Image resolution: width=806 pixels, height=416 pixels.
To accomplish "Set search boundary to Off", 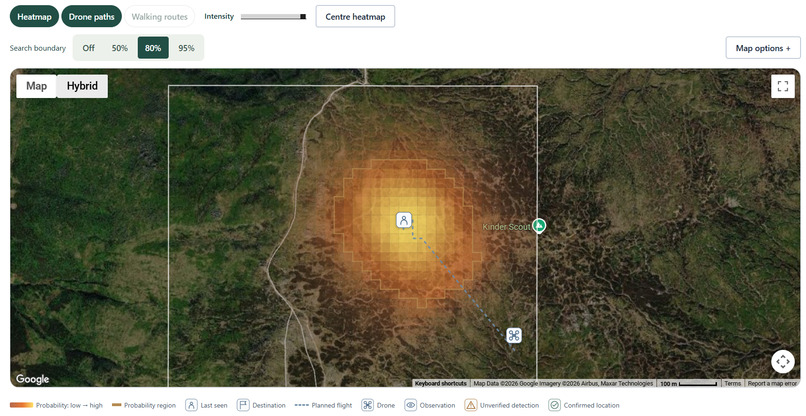I will [88, 48].
